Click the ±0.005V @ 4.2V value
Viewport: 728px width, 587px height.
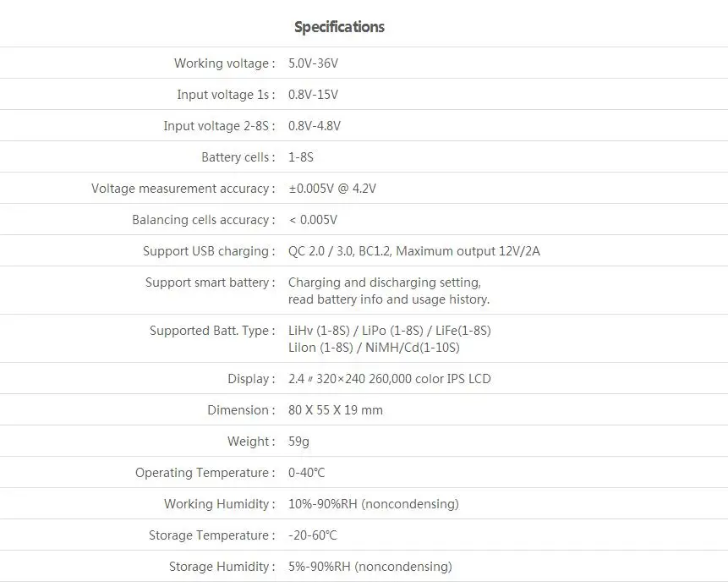click(332, 189)
